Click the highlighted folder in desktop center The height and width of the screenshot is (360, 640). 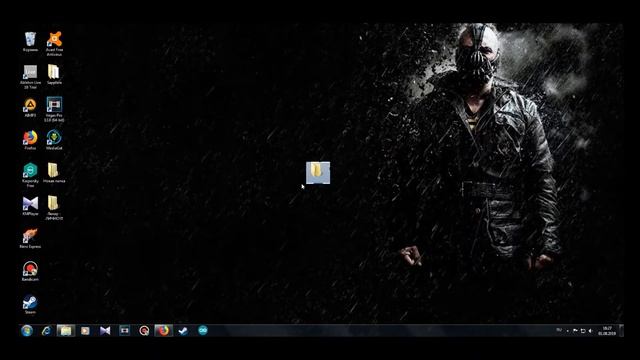(x=318, y=173)
